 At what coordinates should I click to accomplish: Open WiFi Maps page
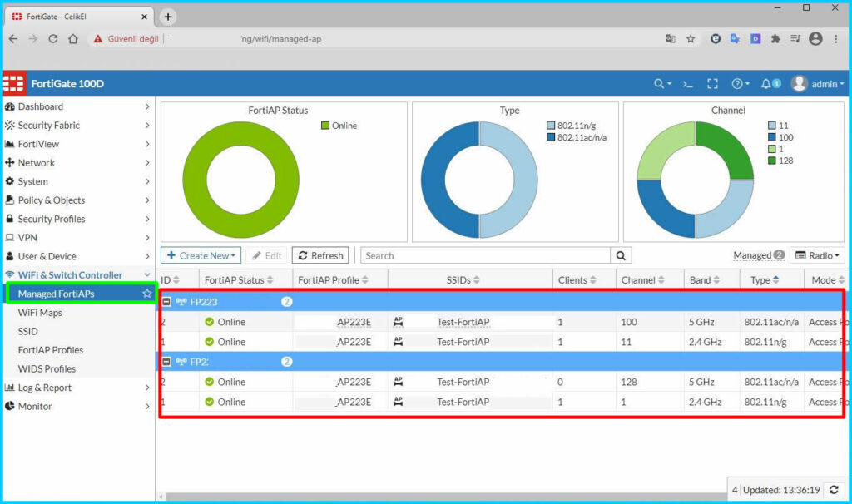(40, 312)
